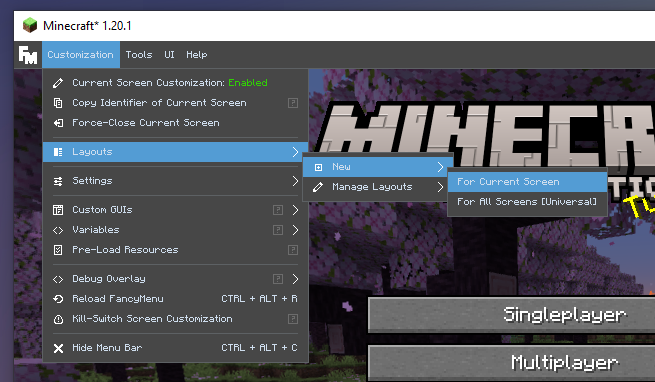Screen dimensions: 655x382
Task: Click the Multiplayer button
Action: click(511, 363)
